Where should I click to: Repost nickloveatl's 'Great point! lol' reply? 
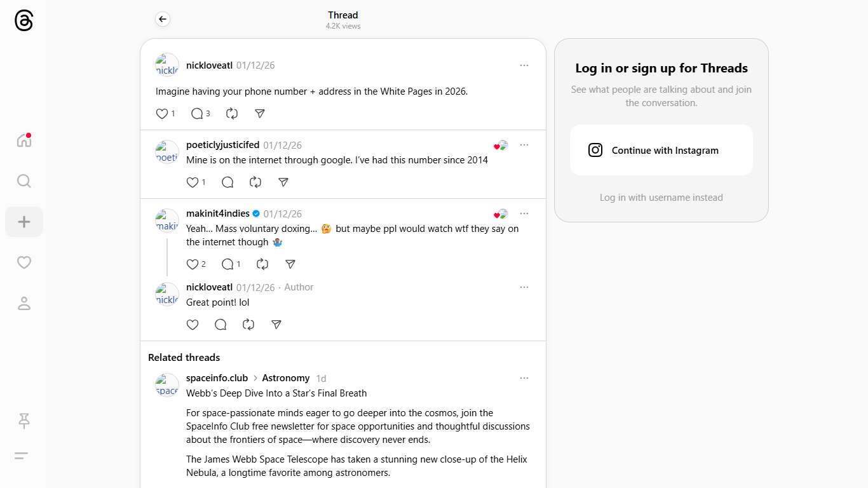tap(248, 325)
